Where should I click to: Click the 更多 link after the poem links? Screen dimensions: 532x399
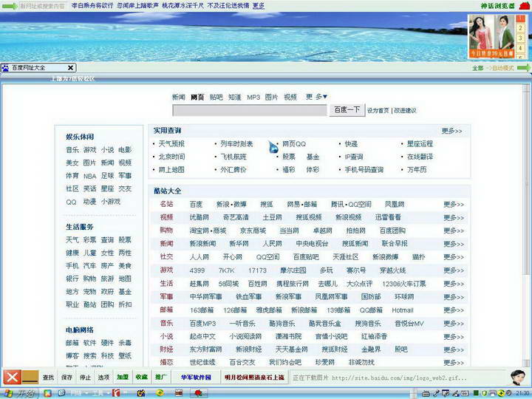pyautogui.click(x=259, y=6)
